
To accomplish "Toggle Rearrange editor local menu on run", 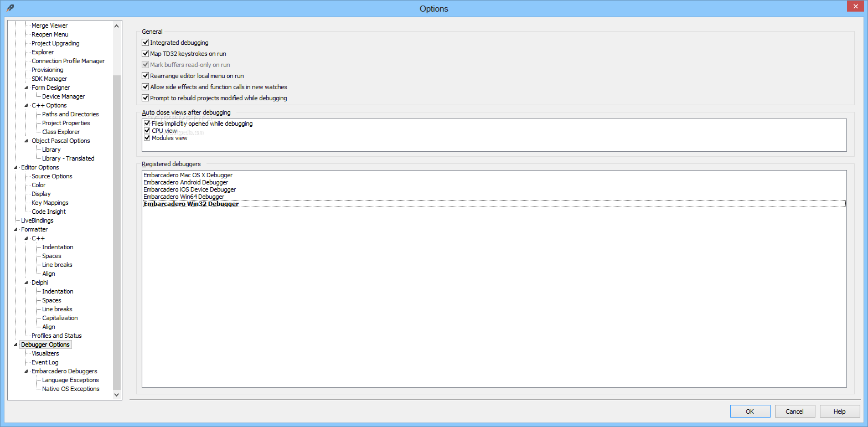I will point(146,76).
